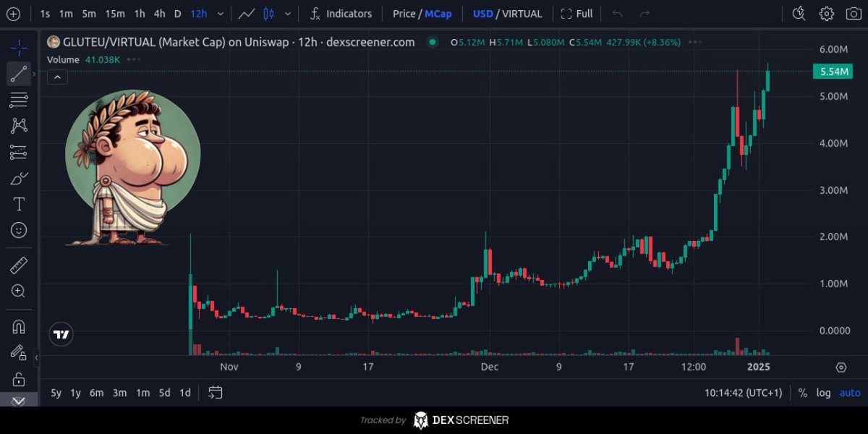
Task: Toggle stay in drawing mode pencil lock
Action: 19,352
